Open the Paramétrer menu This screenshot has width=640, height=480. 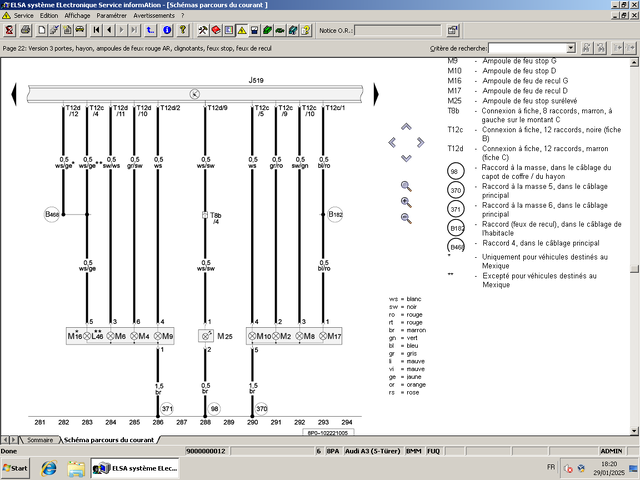pyautogui.click(x=112, y=16)
